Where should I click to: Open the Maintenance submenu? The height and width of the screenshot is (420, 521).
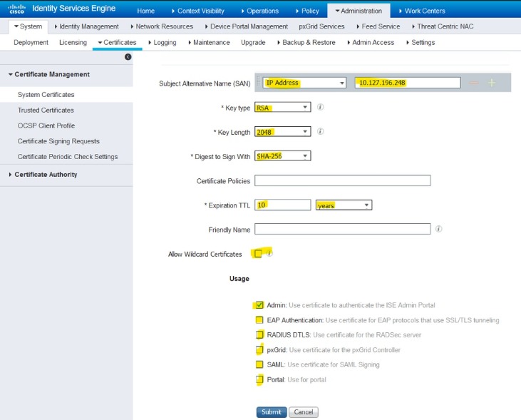pyautogui.click(x=209, y=42)
